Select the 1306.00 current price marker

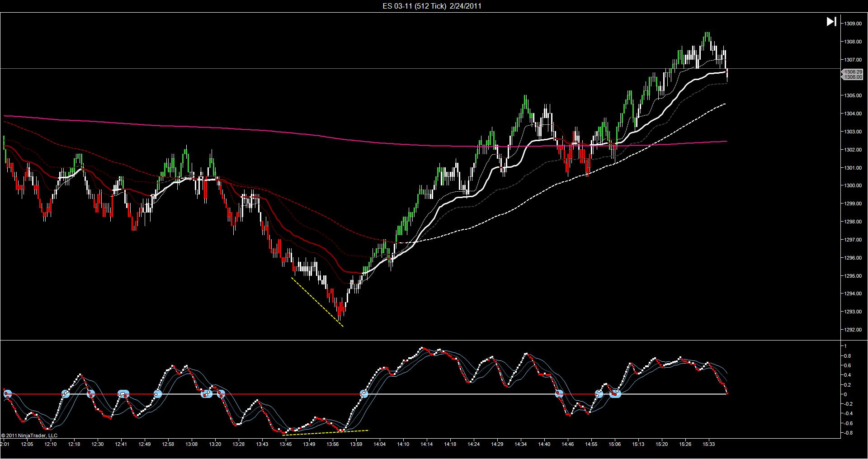tap(854, 77)
